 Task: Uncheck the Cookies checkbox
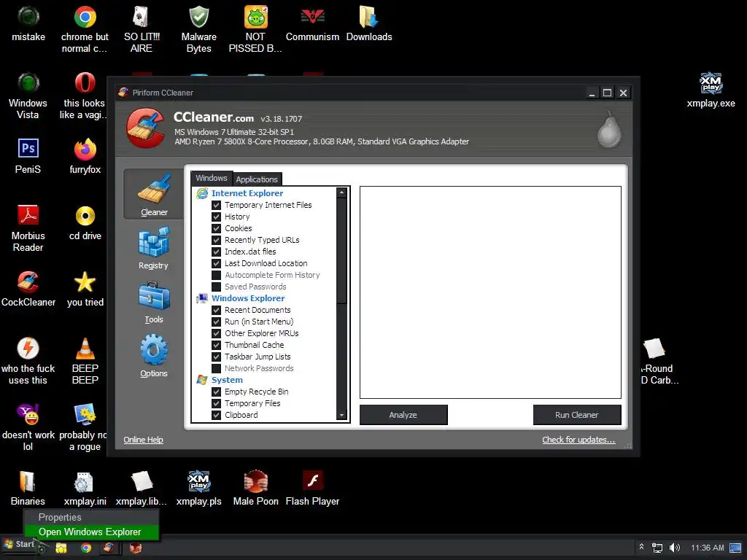coord(216,228)
